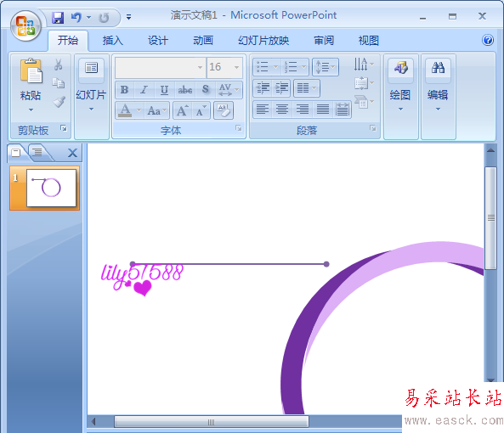Expand the numbering list dropdown arrow

pos(303,67)
